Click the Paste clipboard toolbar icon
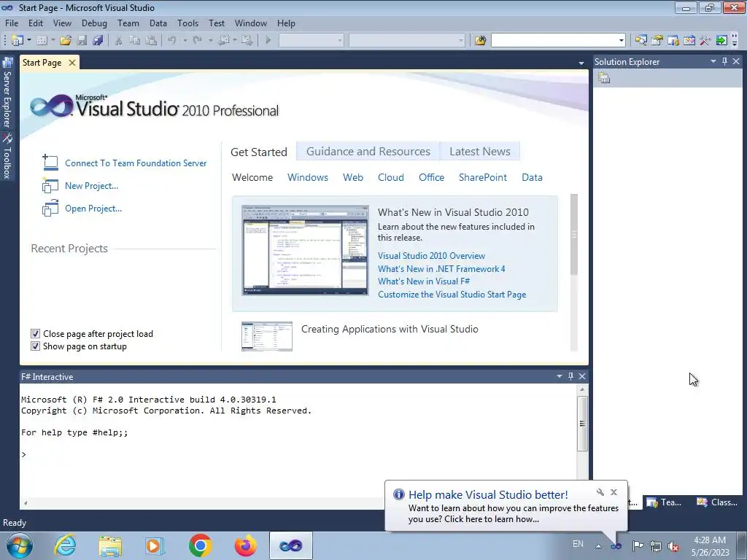 (x=151, y=41)
